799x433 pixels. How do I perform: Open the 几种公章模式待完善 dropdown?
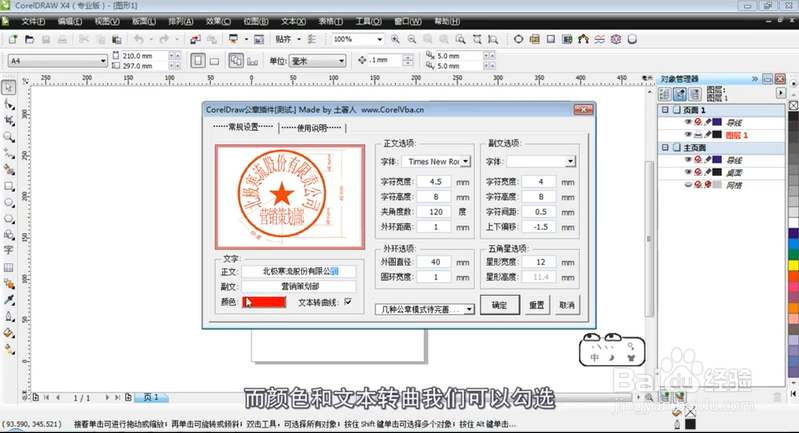click(x=469, y=309)
